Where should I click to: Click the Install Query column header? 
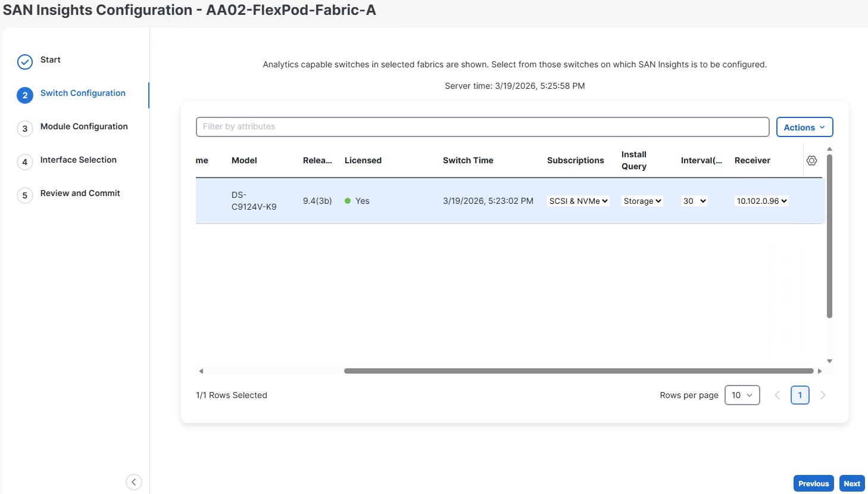point(634,160)
